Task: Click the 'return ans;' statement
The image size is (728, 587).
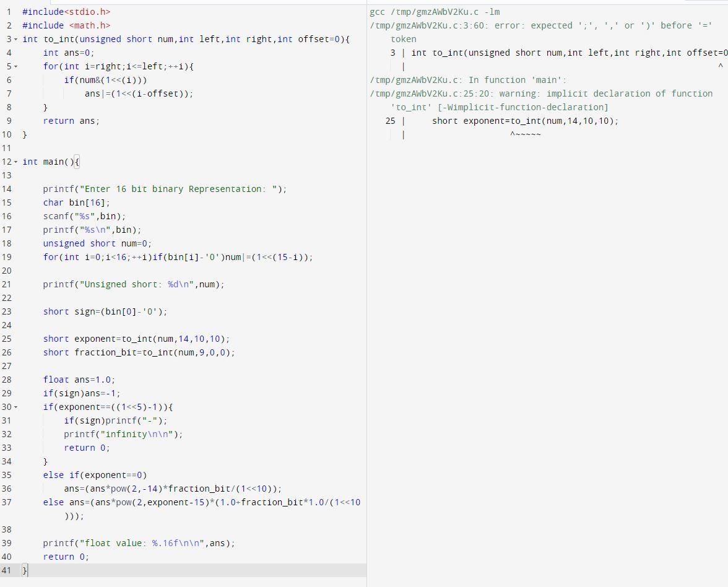Action: (72, 121)
